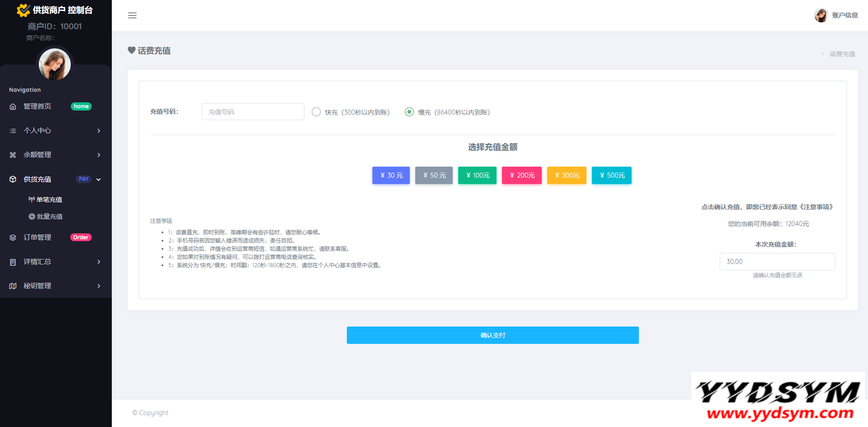Pick the pink ¥ 200元 amount button
The height and width of the screenshot is (427, 868).
522,175
